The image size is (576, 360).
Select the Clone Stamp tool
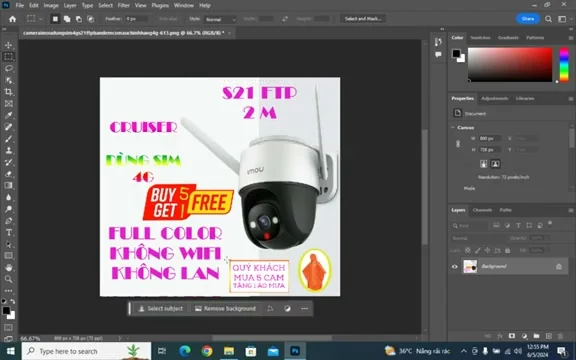click(x=8, y=151)
